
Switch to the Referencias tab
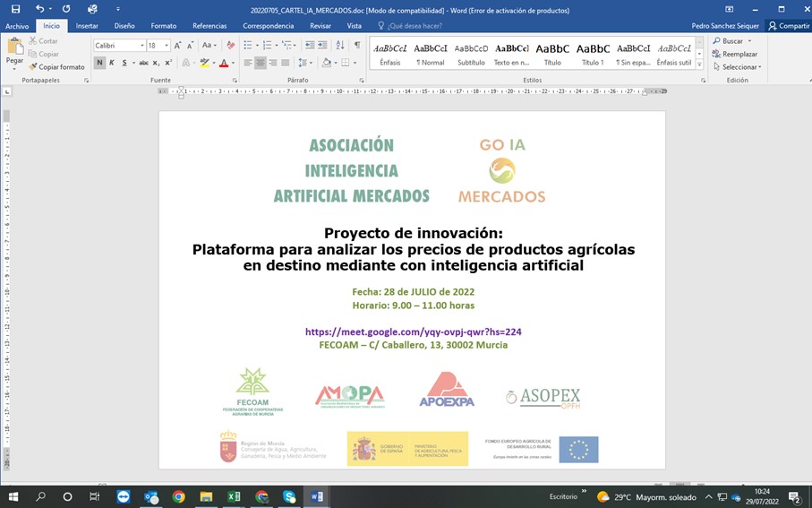click(x=209, y=26)
